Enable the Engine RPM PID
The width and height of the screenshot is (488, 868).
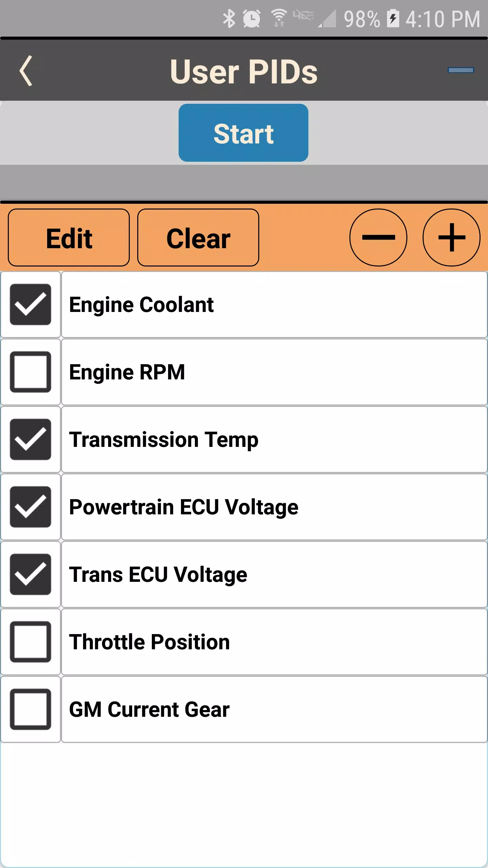tap(30, 372)
